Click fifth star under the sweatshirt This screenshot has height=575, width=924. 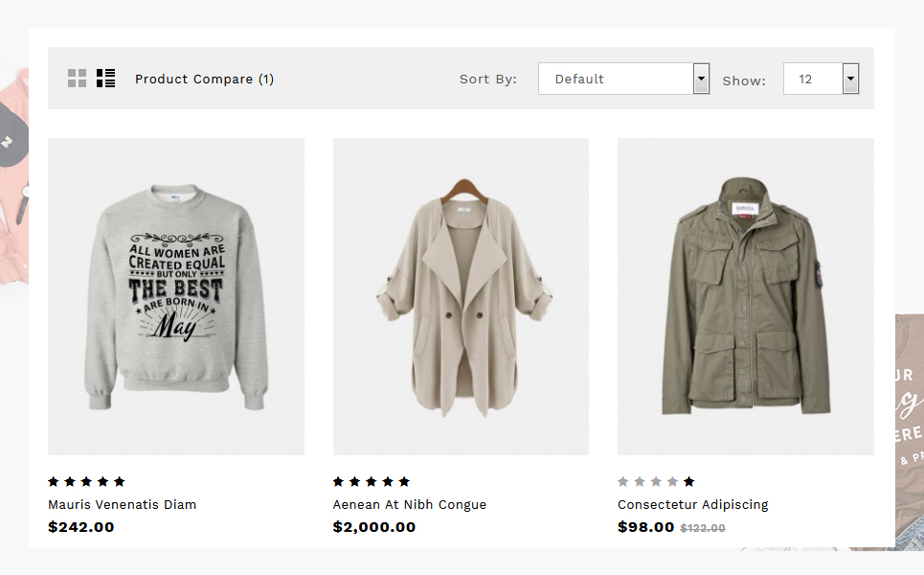pos(119,482)
